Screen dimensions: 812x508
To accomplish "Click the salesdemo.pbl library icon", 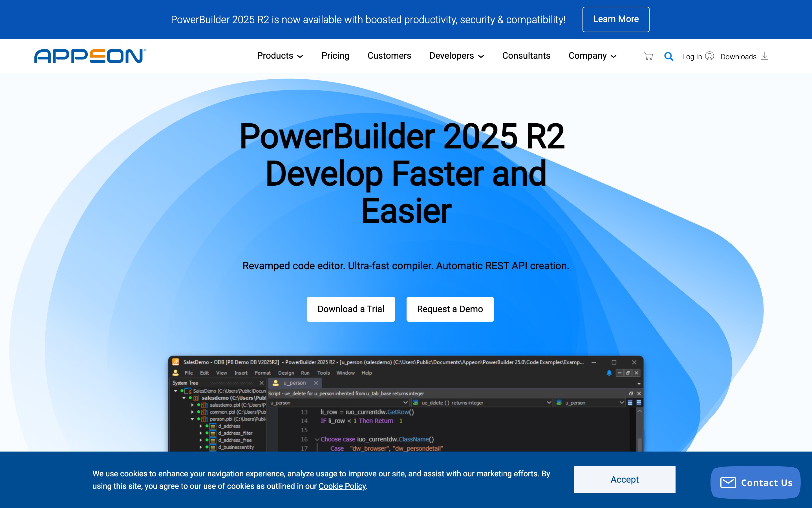I will [204, 405].
